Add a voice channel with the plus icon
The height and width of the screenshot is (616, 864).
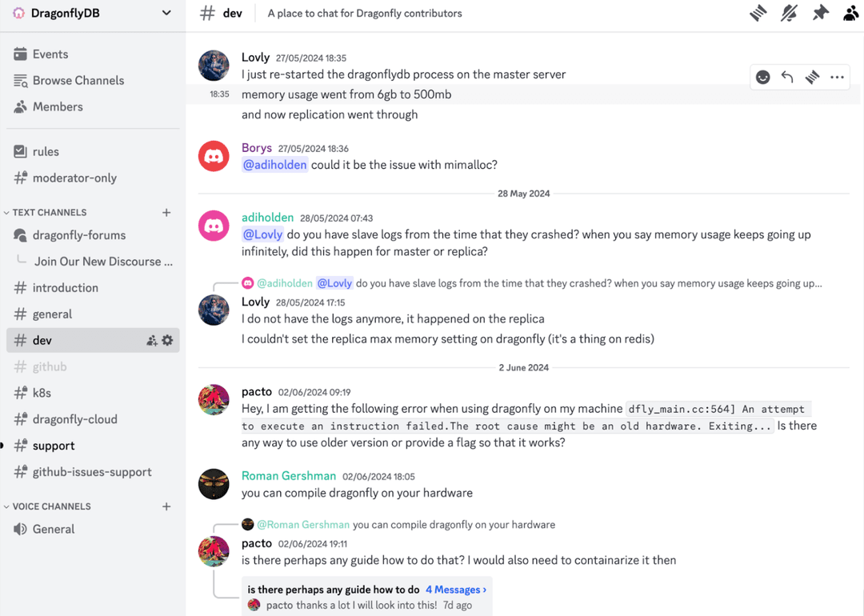click(x=166, y=506)
